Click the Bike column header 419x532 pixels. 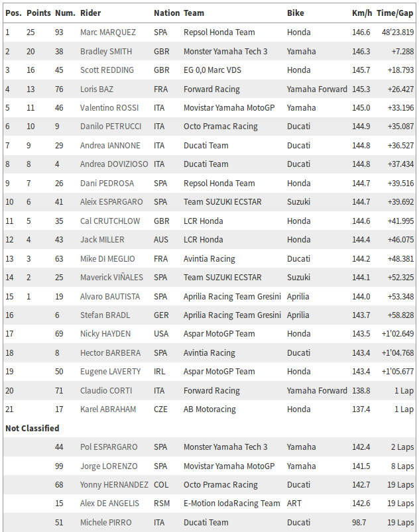(x=296, y=13)
